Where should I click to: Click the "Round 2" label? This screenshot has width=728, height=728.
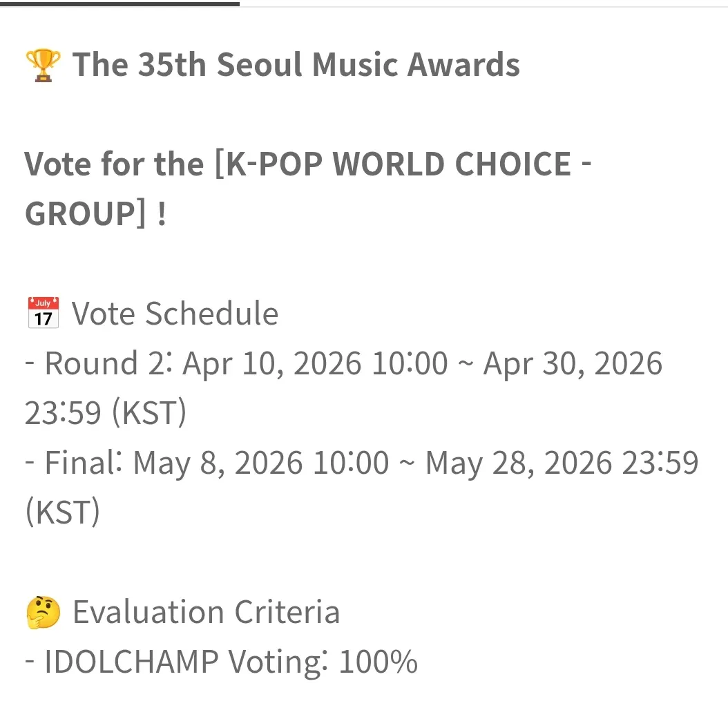(x=103, y=363)
